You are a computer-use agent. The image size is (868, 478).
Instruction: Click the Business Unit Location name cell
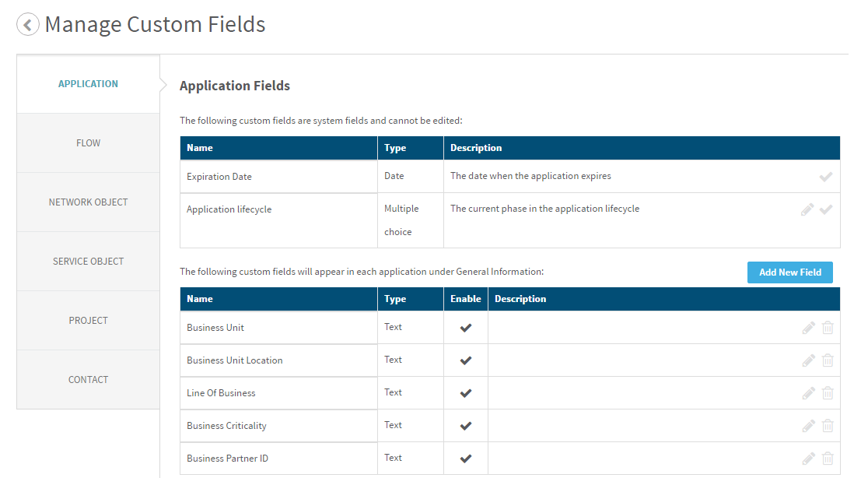click(235, 360)
